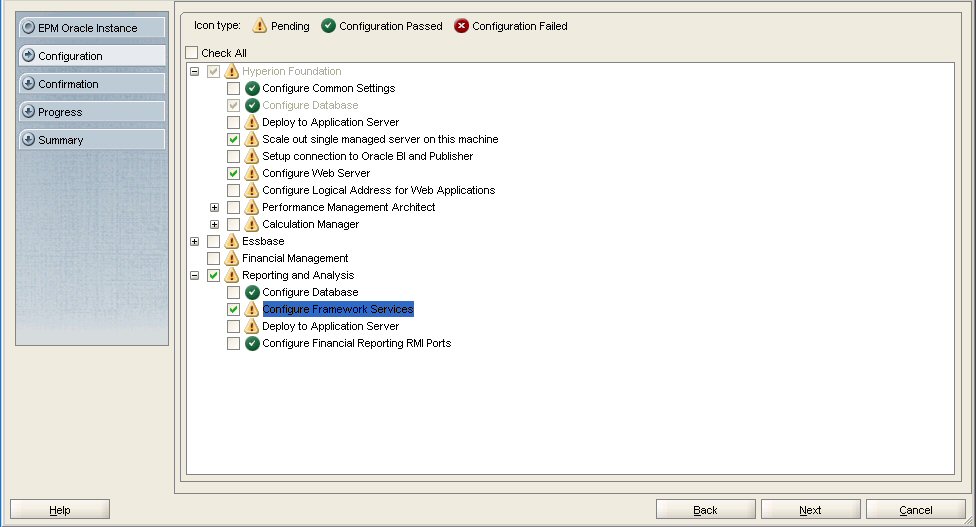Proceed with the Next button
This screenshot has width=976, height=527.
coord(810,510)
